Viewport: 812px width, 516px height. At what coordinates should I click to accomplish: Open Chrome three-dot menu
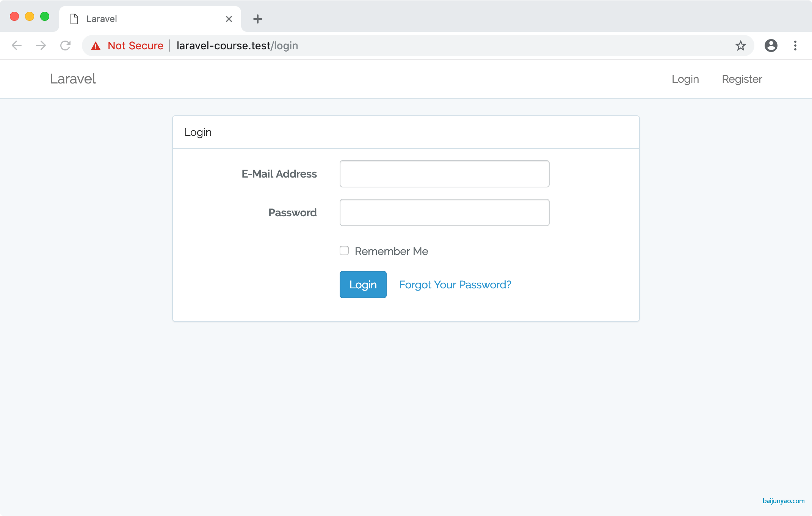tap(795, 46)
